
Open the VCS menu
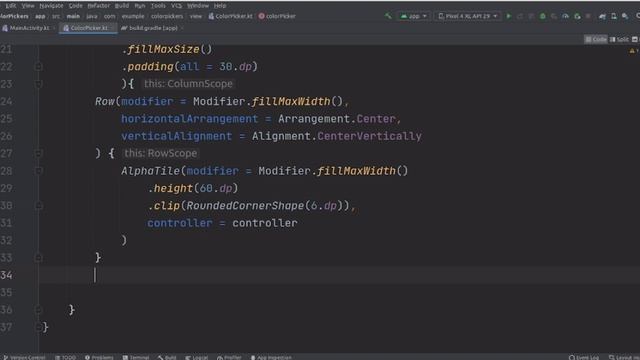tap(176, 6)
